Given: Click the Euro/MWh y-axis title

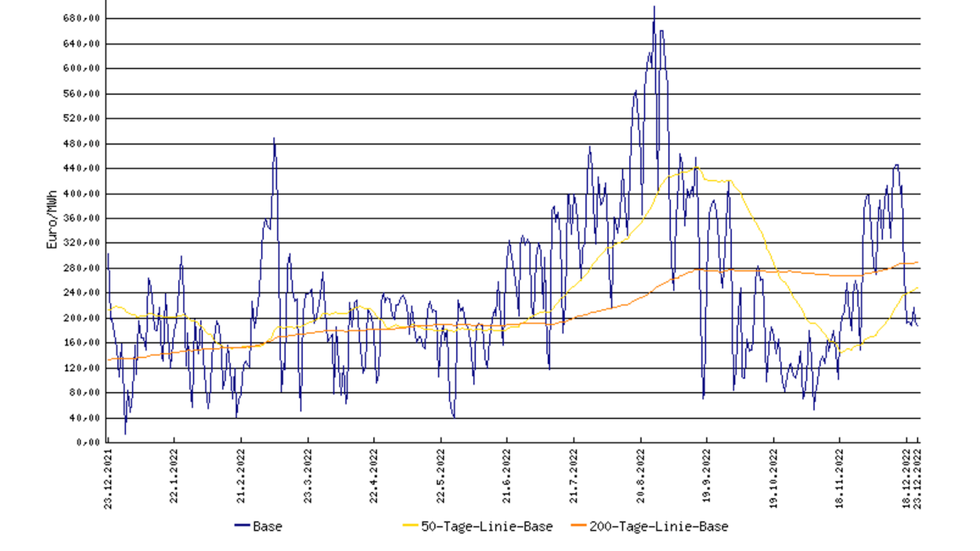Looking at the screenshot, I should [52, 219].
